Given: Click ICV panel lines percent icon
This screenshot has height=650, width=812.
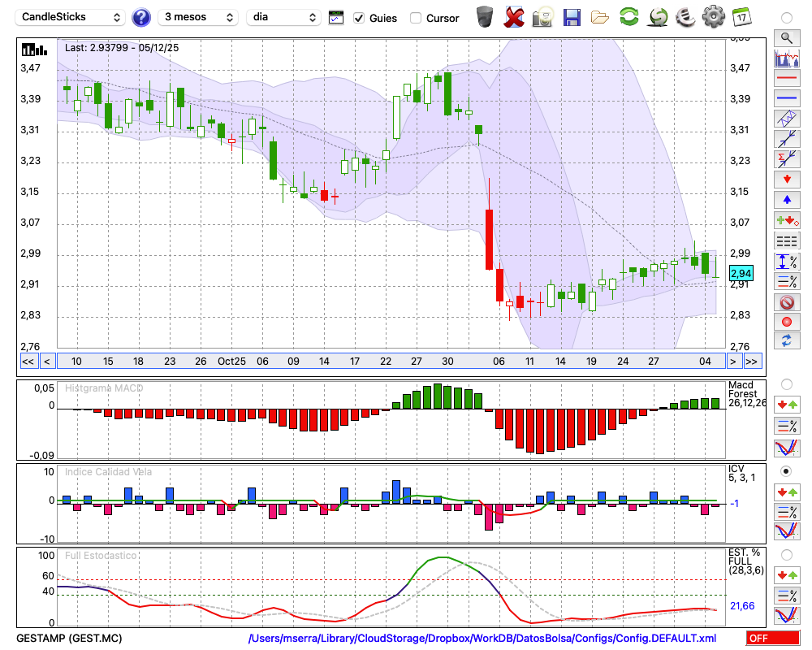Looking at the screenshot, I should [x=787, y=512].
